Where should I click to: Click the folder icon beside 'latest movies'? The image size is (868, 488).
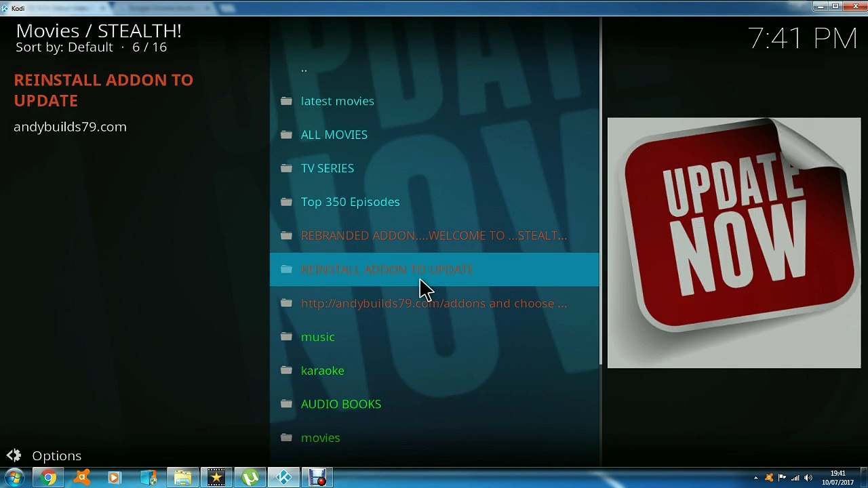(x=286, y=101)
